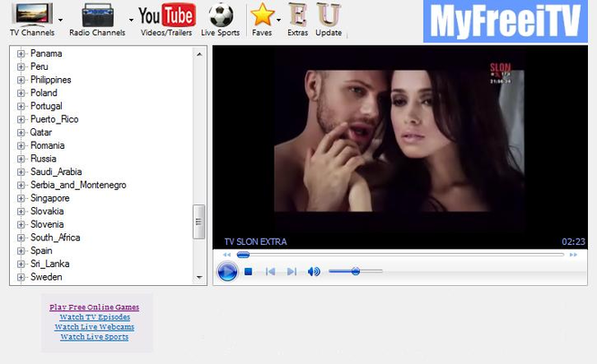Click the round Play button
597x364 pixels.
(227, 272)
